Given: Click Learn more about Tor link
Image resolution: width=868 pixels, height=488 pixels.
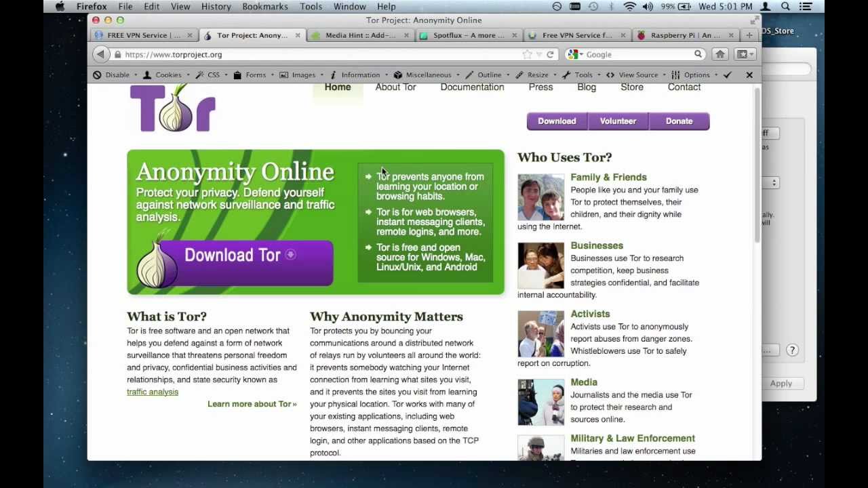Looking at the screenshot, I should 252,404.
